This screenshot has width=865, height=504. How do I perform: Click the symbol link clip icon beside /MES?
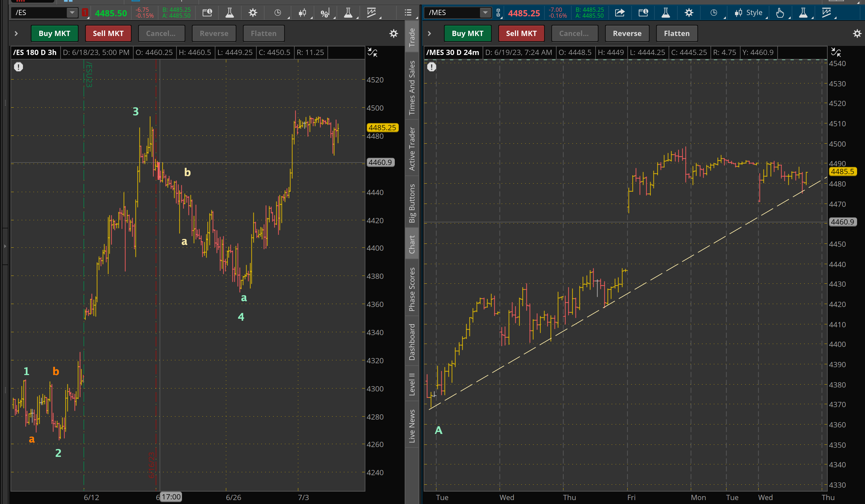pyautogui.click(x=498, y=13)
